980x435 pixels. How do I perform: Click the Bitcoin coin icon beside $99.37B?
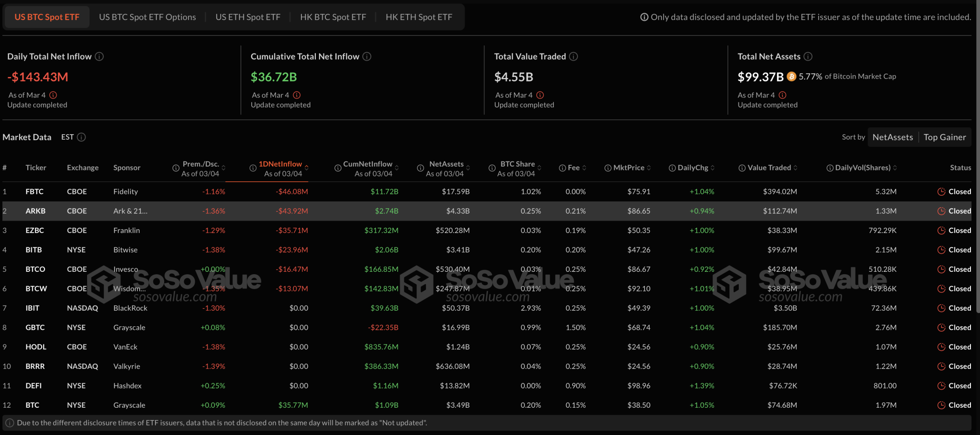tap(791, 77)
